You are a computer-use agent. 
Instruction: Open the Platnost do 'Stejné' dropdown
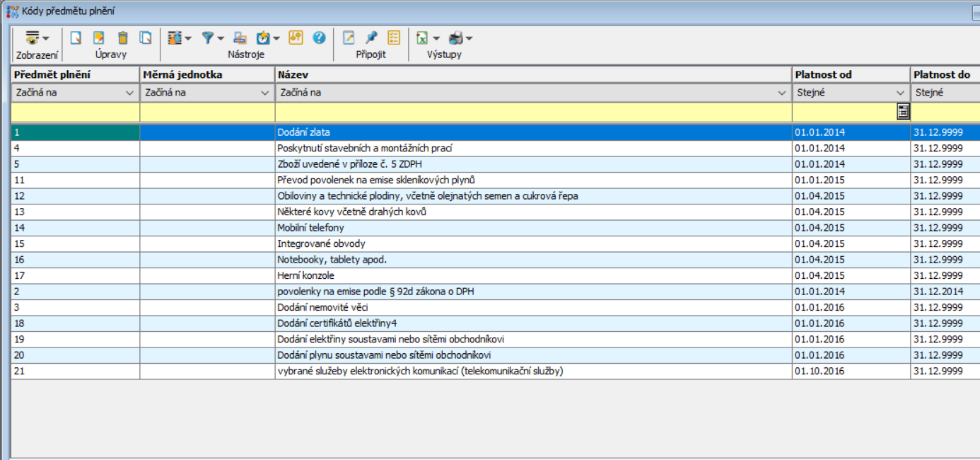click(945, 93)
